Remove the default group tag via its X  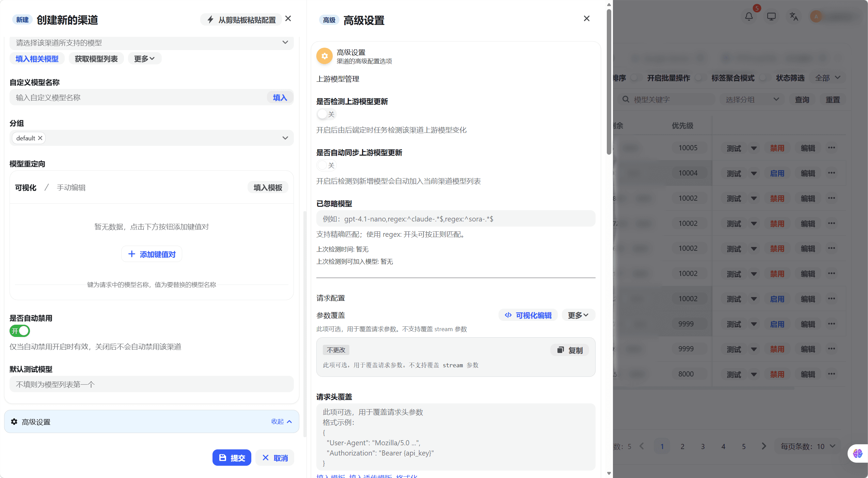click(40, 138)
